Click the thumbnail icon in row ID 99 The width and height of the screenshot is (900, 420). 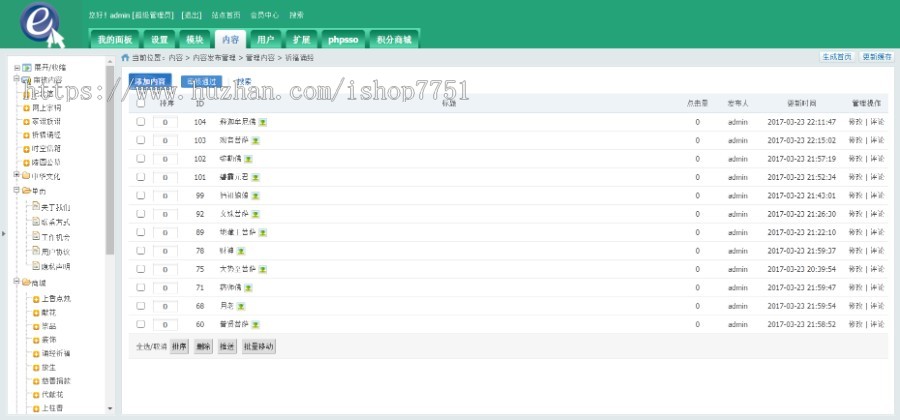(255, 196)
